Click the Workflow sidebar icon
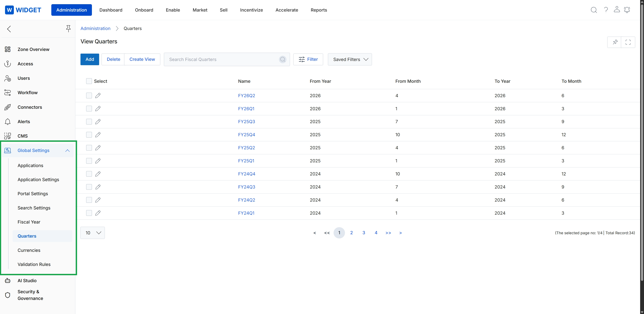This screenshot has width=644, height=314. pyautogui.click(x=8, y=93)
